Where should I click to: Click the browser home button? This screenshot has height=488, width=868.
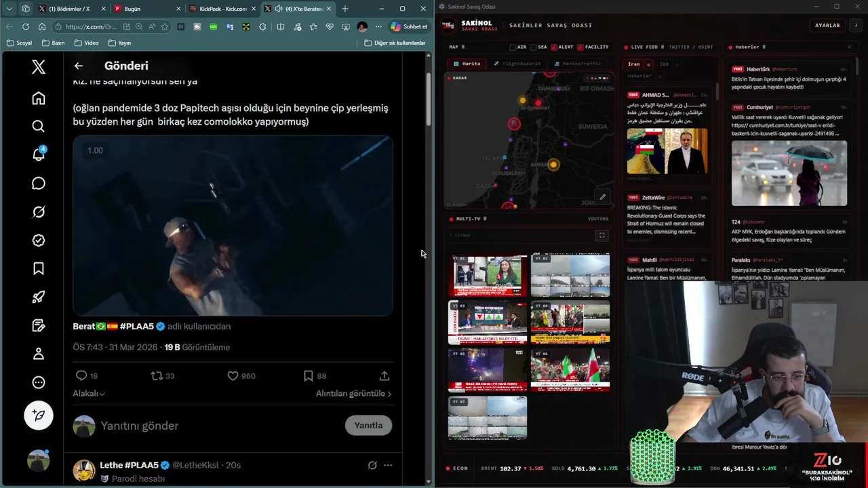pos(41,26)
